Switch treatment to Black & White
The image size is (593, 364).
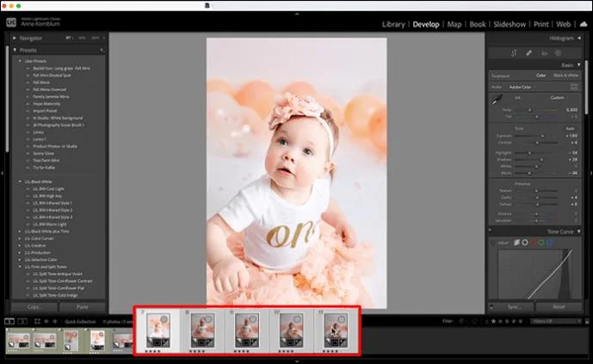(565, 76)
